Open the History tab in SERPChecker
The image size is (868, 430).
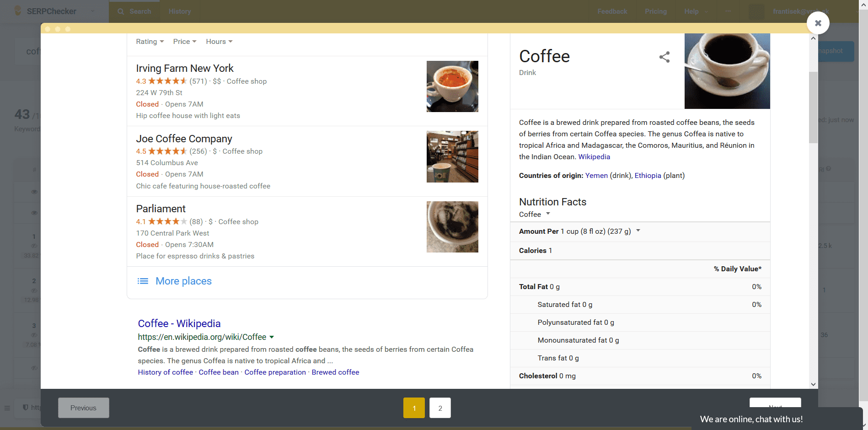click(x=180, y=11)
